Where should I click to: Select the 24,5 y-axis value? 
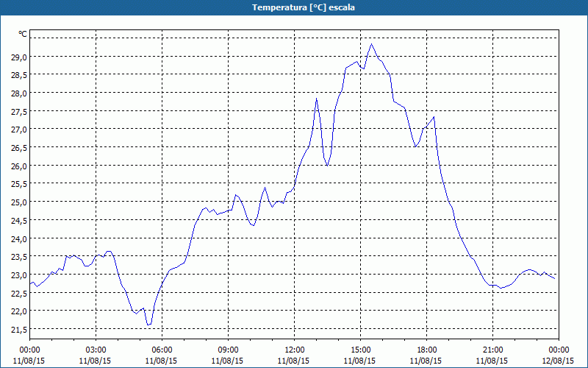click(x=21, y=220)
